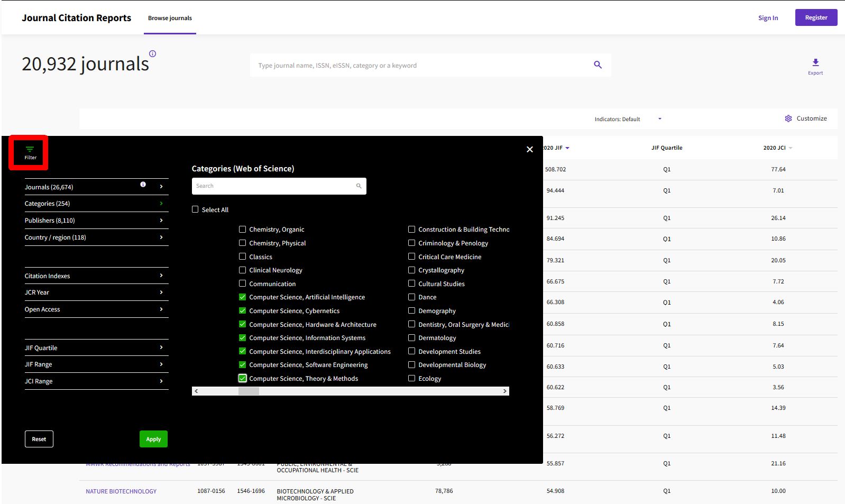Click the Register button
The height and width of the screenshot is (504, 845).
[x=816, y=17]
